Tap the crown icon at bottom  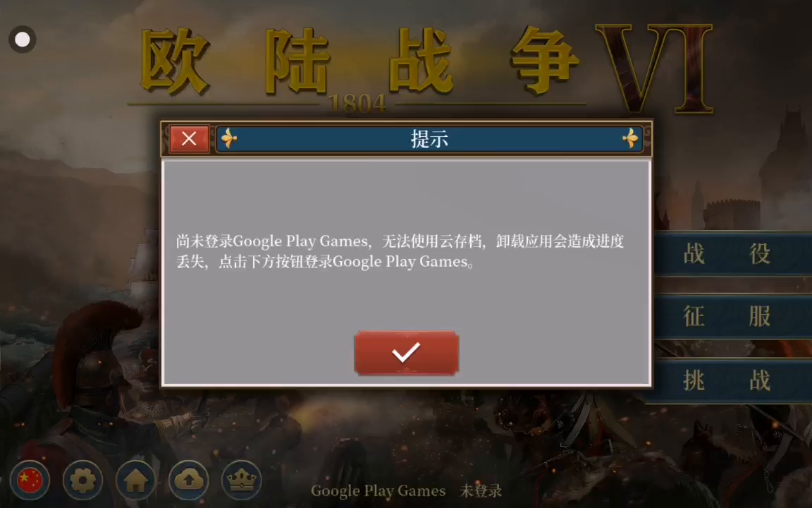coord(241,480)
